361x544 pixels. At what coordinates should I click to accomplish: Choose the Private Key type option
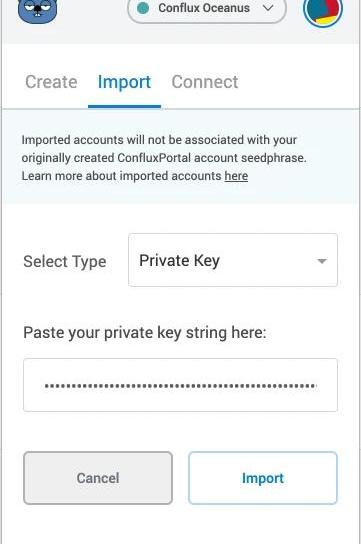point(179,261)
